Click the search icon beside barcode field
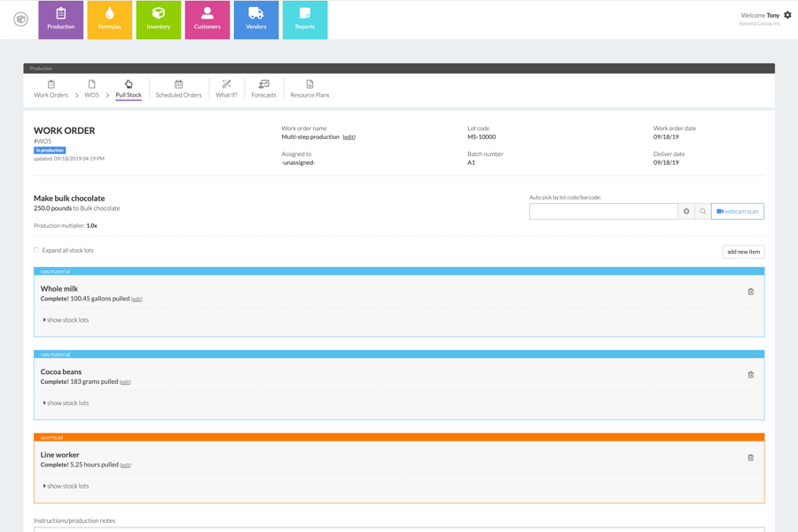Image resolution: width=798 pixels, height=532 pixels. (x=702, y=211)
